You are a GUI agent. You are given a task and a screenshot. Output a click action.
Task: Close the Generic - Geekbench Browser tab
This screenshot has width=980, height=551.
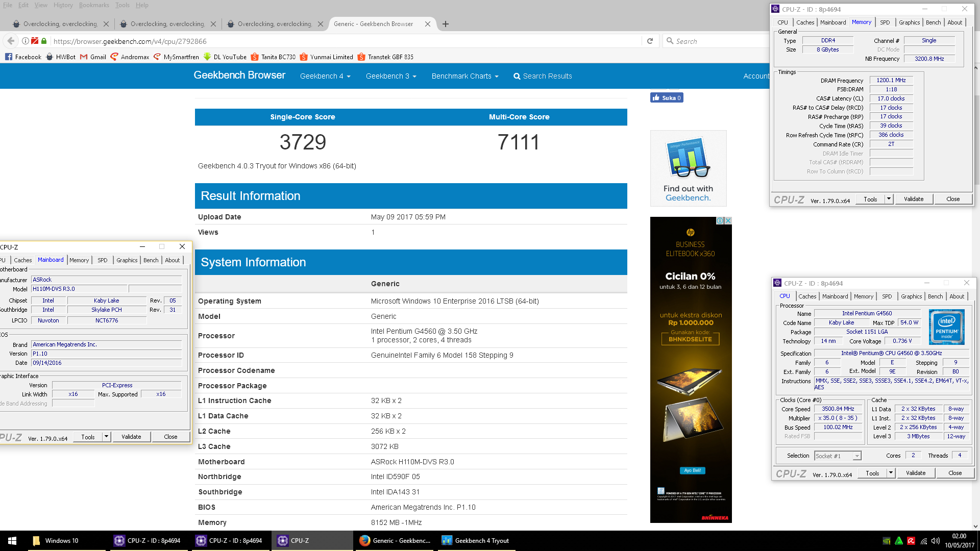click(428, 24)
